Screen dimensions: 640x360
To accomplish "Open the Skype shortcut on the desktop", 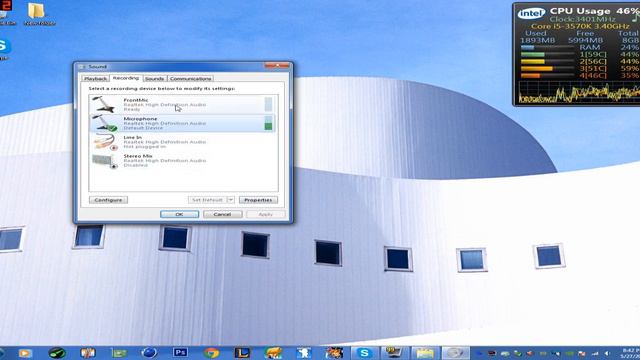I will [x=4, y=49].
